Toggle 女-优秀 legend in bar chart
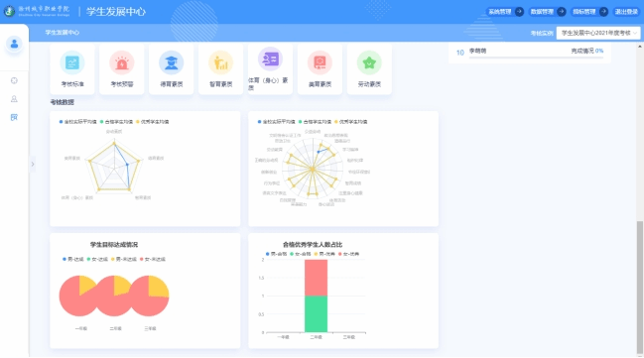Viewport: 644px width, 358px height. coord(348,254)
